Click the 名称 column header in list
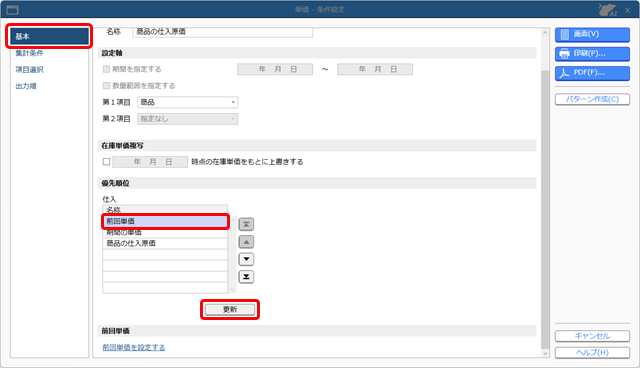640x368 pixels. [x=165, y=210]
